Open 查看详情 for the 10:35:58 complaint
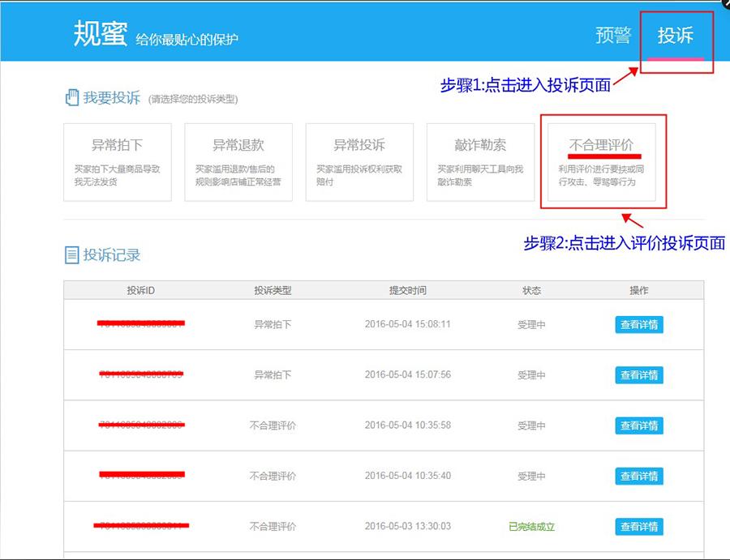730x560 pixels. [639, 425]
